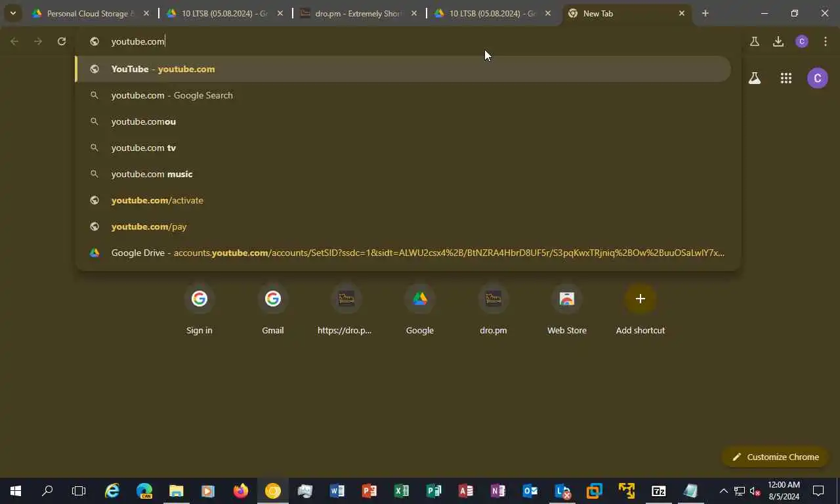Image resolution: width=840 pixels, height=504 pixels.
Task: Open Task View in taskbar
Action: 79,491
